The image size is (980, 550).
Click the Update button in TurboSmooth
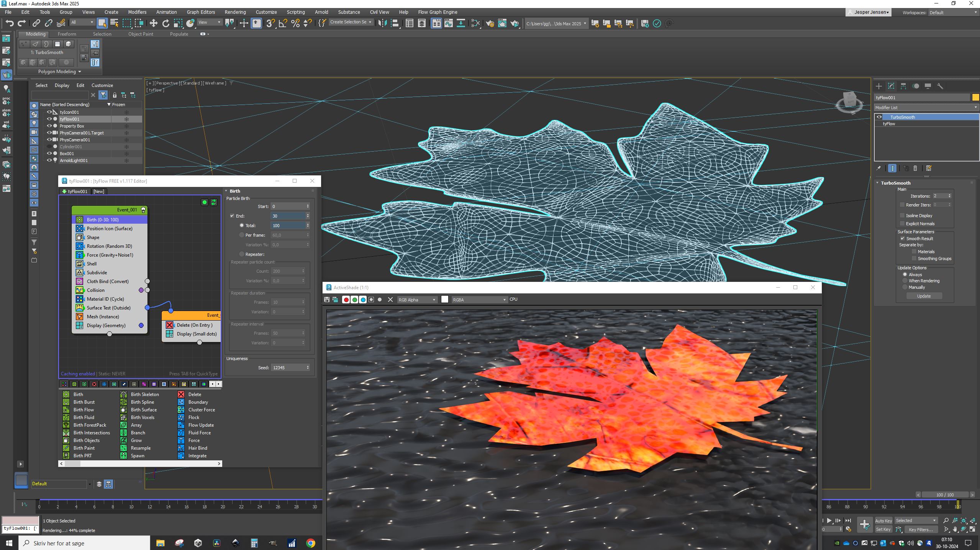[924, 296]
